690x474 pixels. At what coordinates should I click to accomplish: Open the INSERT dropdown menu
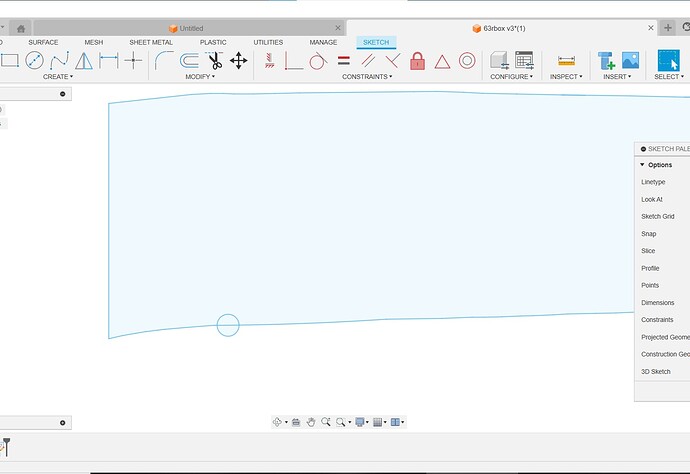617,77
